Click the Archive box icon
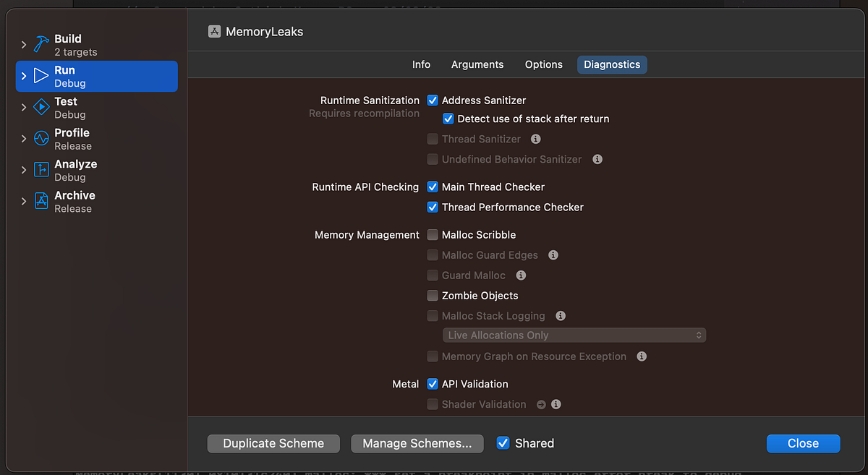Image resolution: width=868 pixels, height=475 pixels. 41,200
